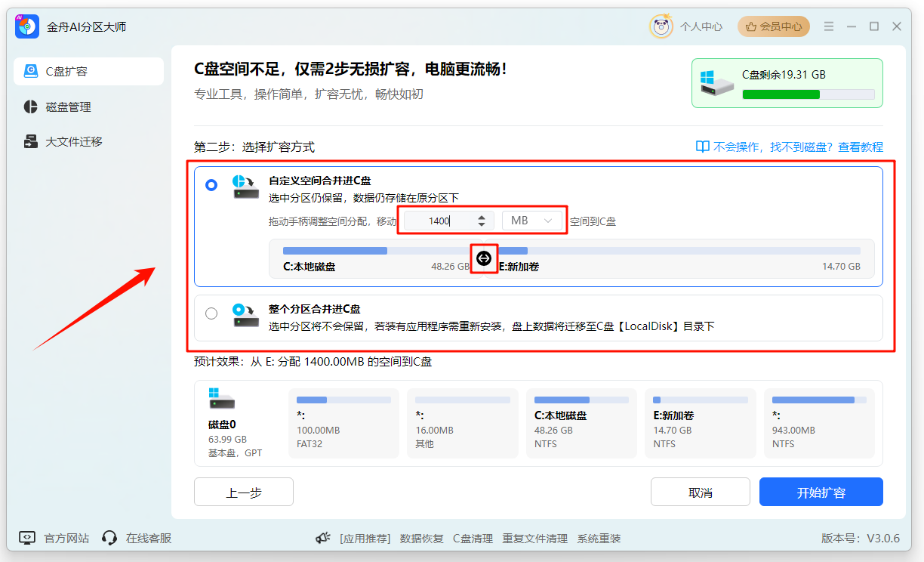Click the 开始扩容 button
Viewport: 924px width, 562px height.
[x=821, y=492]
